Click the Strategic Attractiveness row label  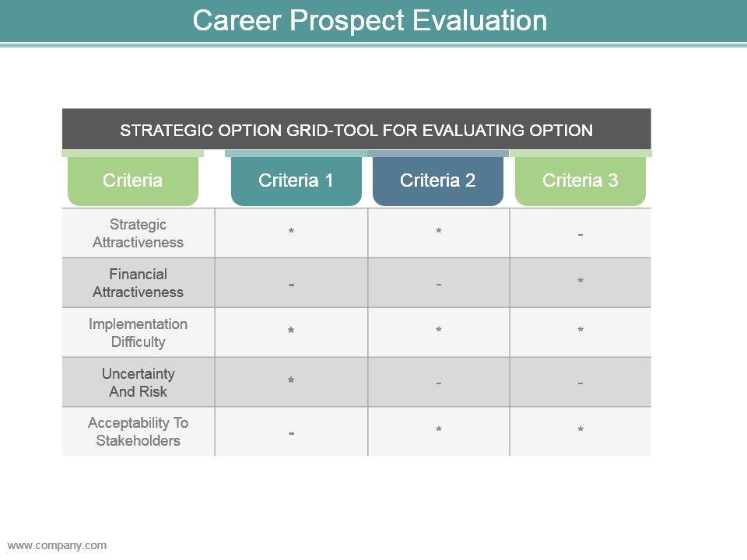pyautogui.click(x=138, y=233)
